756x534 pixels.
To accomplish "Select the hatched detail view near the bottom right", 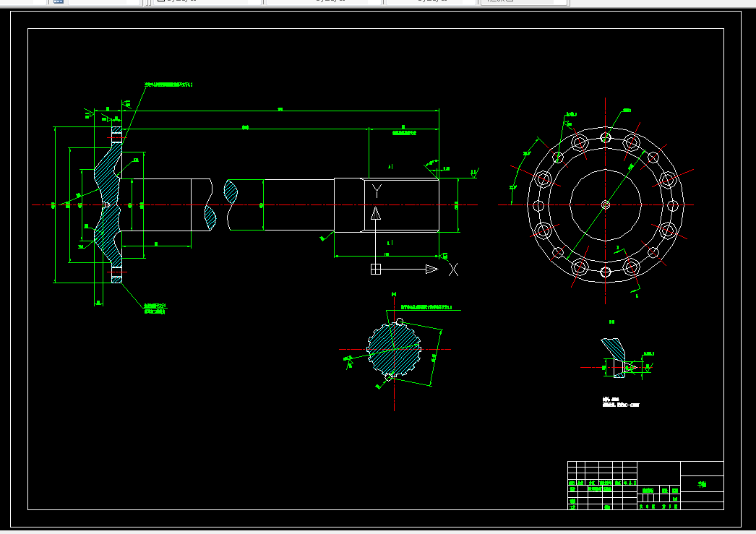I will pos(614,358).
